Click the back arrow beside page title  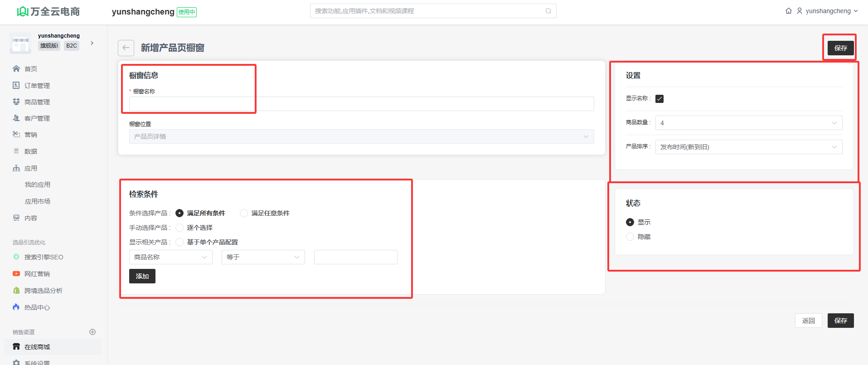tap(126, 48)
